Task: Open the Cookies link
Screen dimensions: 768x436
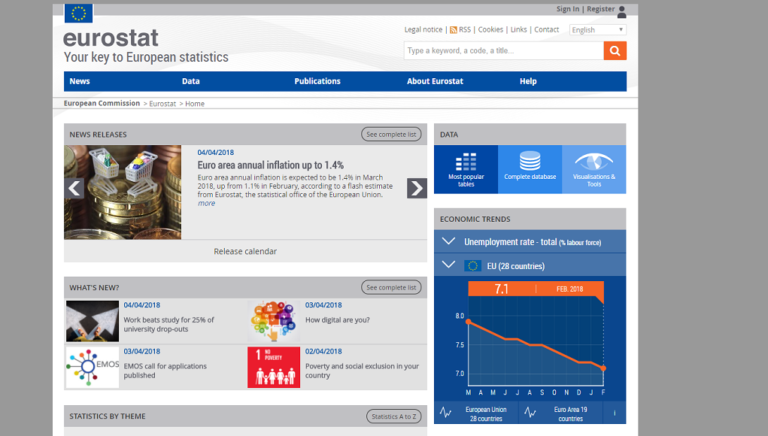Action: (490, 29)
